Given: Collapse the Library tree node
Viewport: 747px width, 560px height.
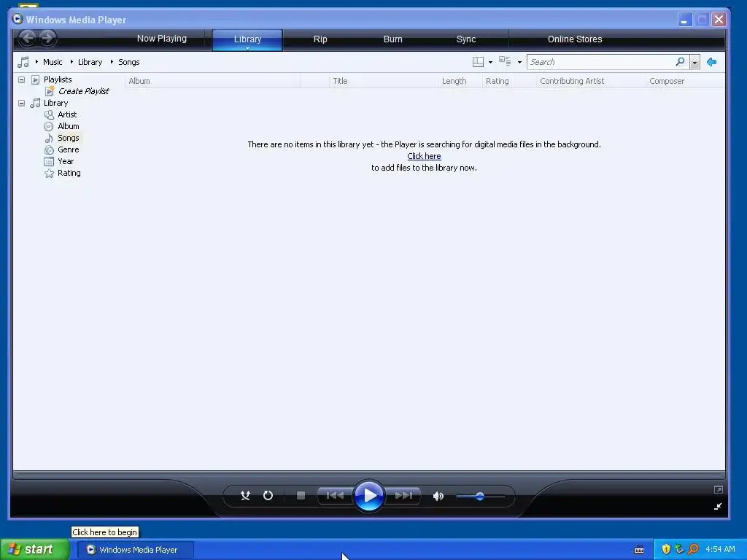Looking at the screenshot, I should pyautogui.click(x=21, y=103).
